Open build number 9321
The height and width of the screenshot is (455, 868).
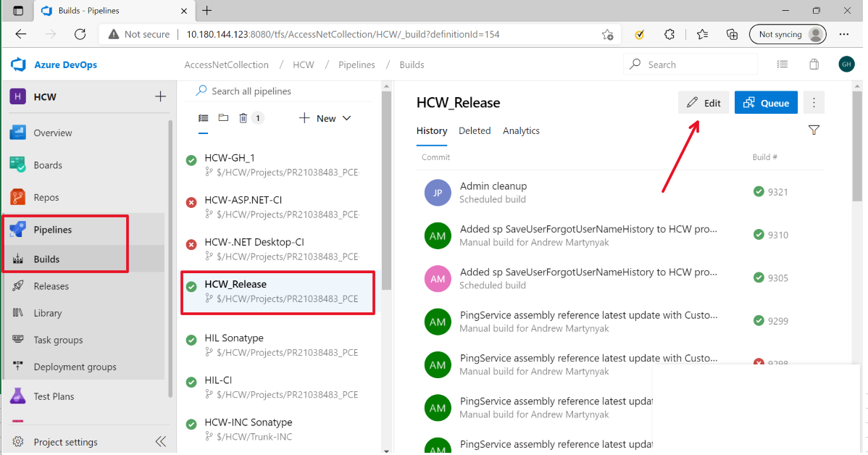point(777,192)
